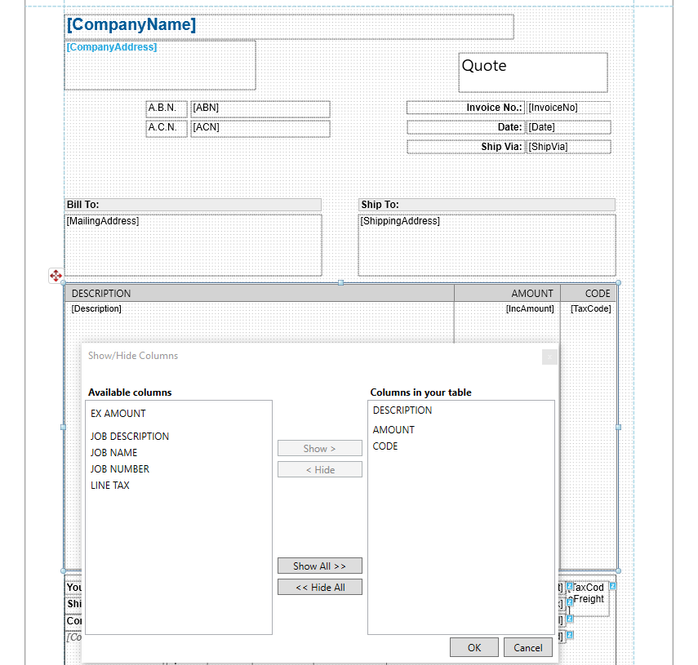Viewport: 698px width, 665px height.
Task: Close the Show/Hide Columns dialog
Action: 549,356
